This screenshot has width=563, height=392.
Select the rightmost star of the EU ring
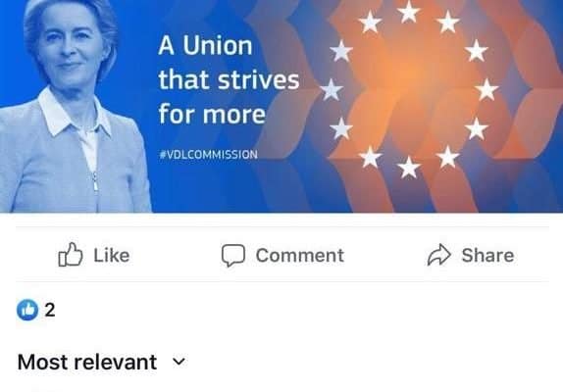pyautogui.click(x=486, y=89)
